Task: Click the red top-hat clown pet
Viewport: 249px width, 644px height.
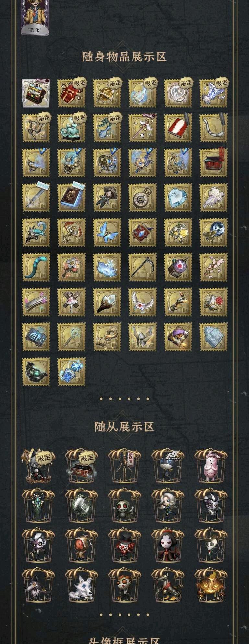Action: pyautogui.click(x=124, y=545)
